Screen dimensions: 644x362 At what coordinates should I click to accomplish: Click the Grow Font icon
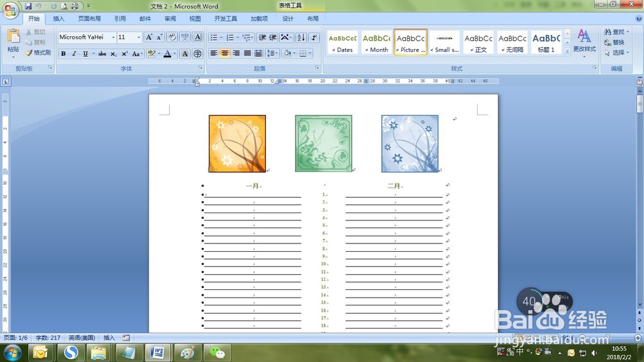pos(149,37)
